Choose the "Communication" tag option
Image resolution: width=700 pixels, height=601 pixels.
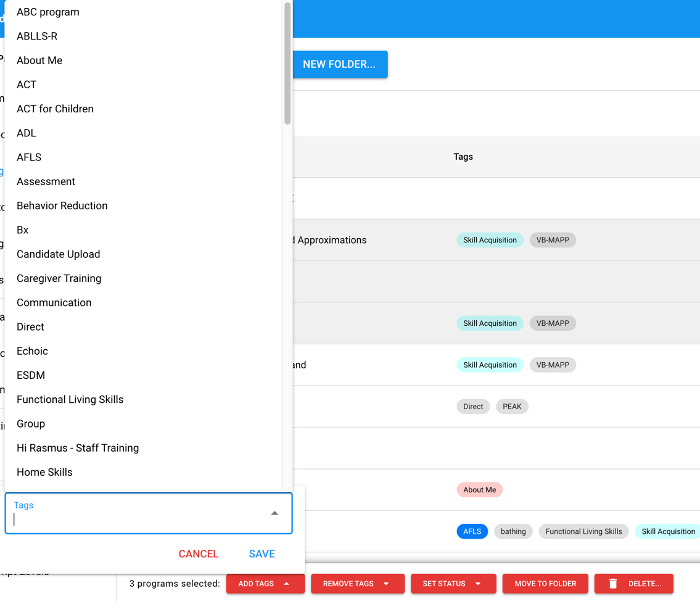pyautogui.click(x=54, y=302)
